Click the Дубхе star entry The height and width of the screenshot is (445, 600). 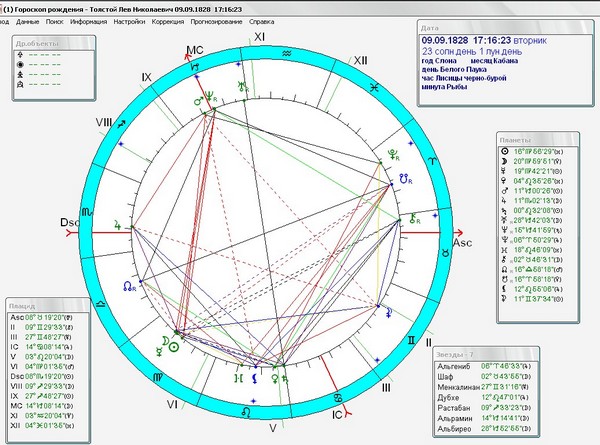483,398
